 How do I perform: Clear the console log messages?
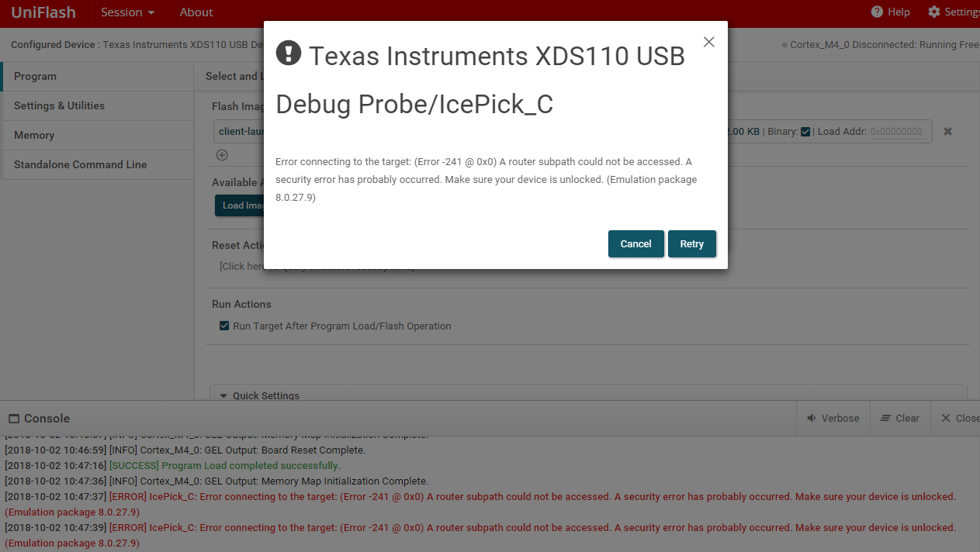[x=899, y=418]
